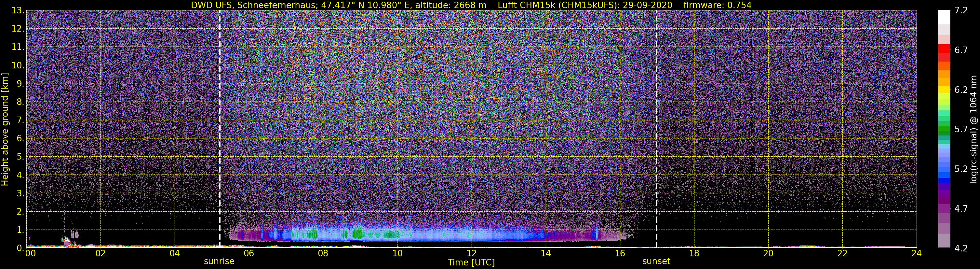Click the colorbar value 7.2
This screenshot has height=269, width=980.
coord(961,11)
